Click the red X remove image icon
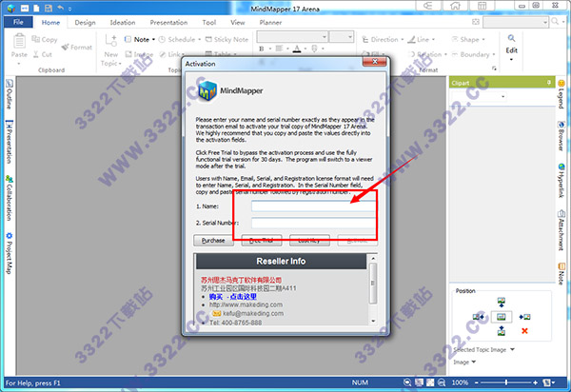Image resolution: width=571 pixels, height=392 pixels. pos(524,331)
